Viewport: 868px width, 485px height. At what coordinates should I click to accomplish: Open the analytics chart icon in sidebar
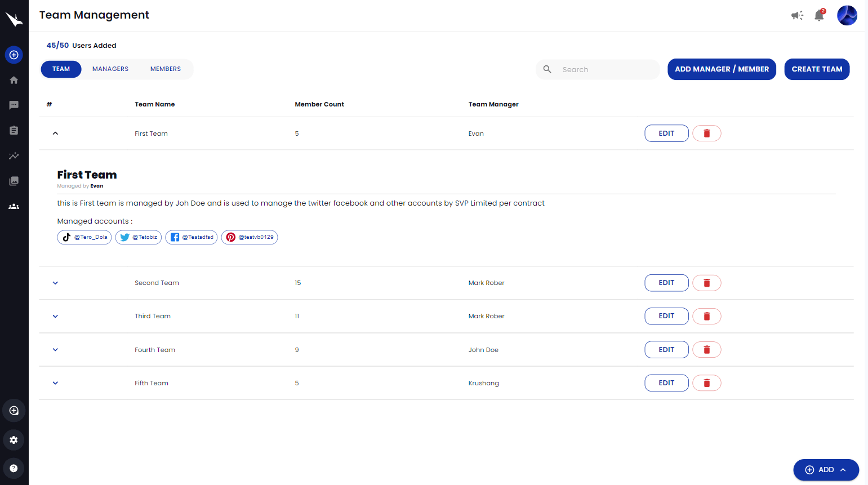(14, 156)
